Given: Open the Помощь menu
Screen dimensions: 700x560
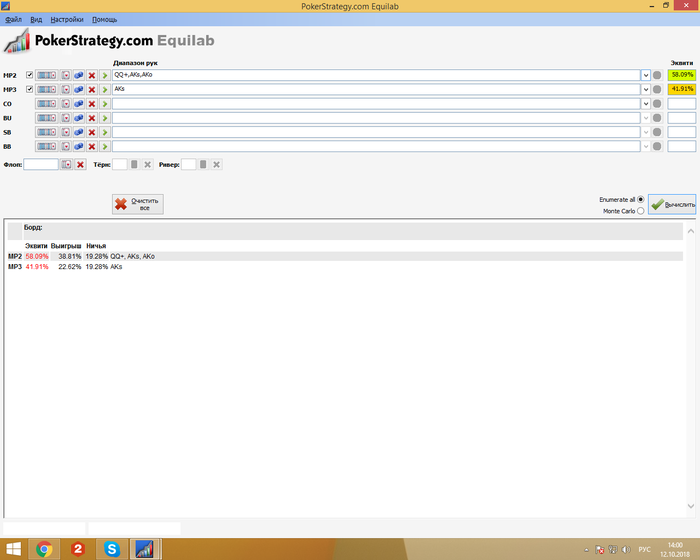Looking at the screenshot, I should (x=104, y=20).
